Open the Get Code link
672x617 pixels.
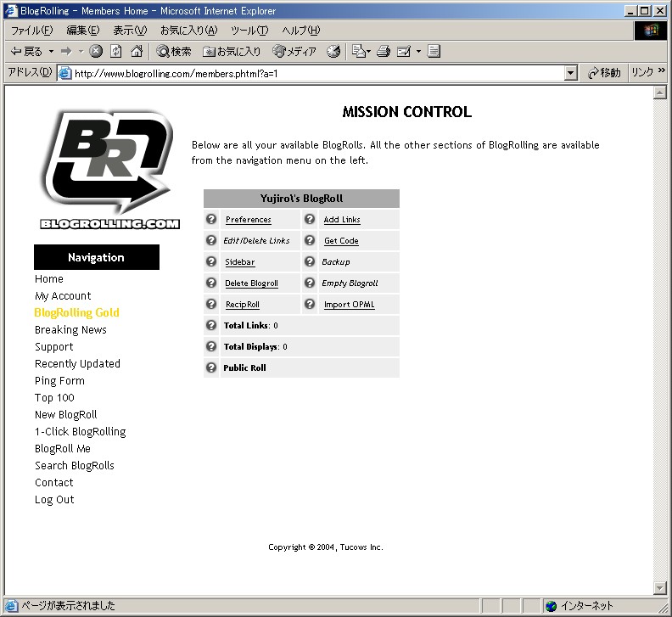341,240
